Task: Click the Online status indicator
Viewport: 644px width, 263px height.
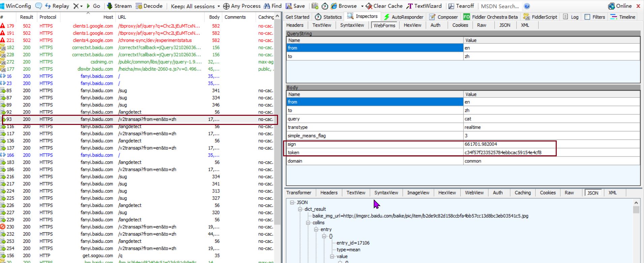Action: pyautogui.click(x=620, y=6)
